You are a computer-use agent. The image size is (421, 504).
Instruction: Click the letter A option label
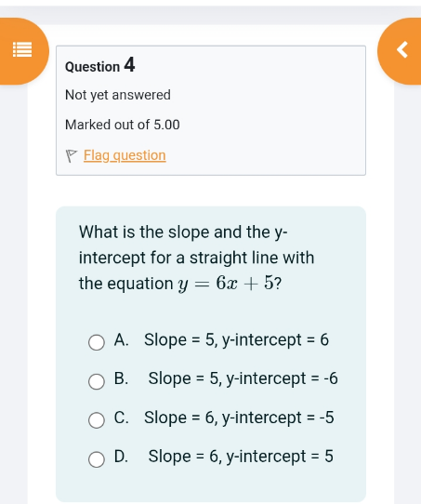pyautogui.click(x=121, y=340)
